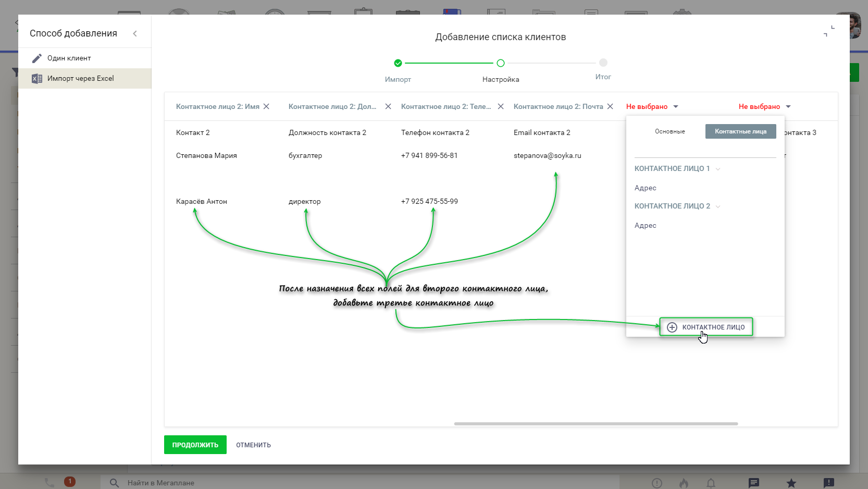868x489 pixels.
Task: Click the feedback exclamation bubble icon
Action: [x=829, y=483]
